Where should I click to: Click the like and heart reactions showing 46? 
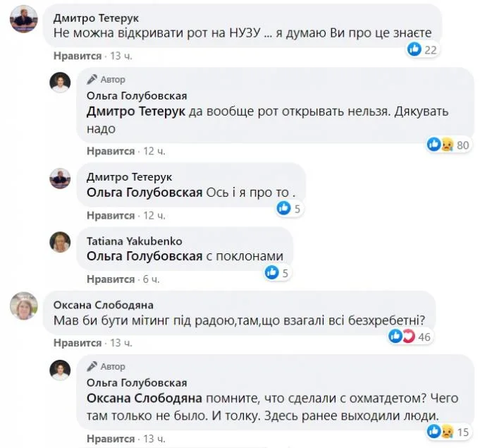click(401, 337)
